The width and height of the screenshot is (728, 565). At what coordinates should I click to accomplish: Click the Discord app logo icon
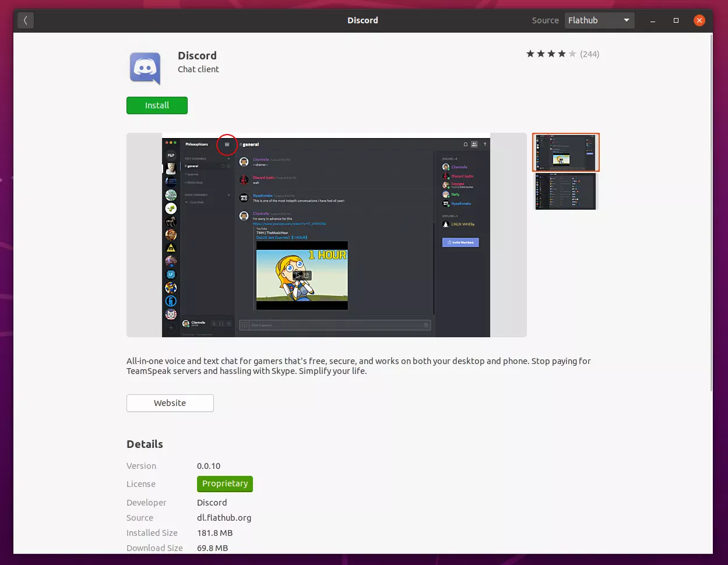pos(145,68)
